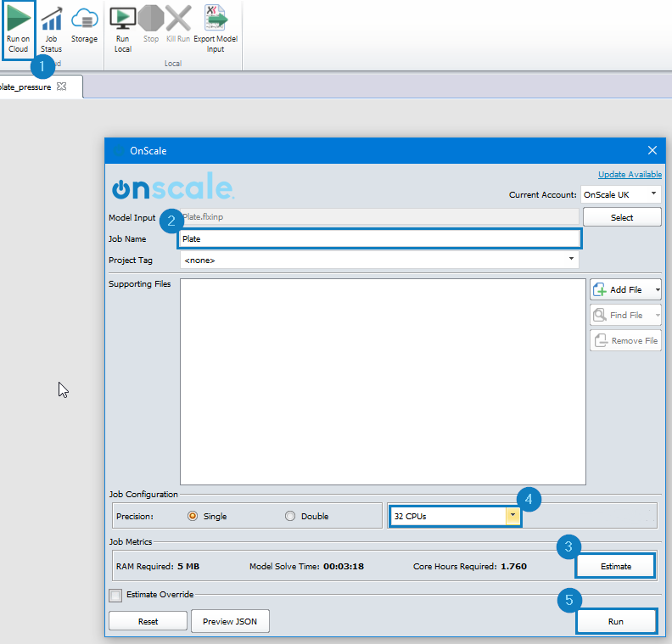Image resolution: width=672 pixels, height=644 pixels.
Task: Click the Add File button
Action: pos(621,289)
